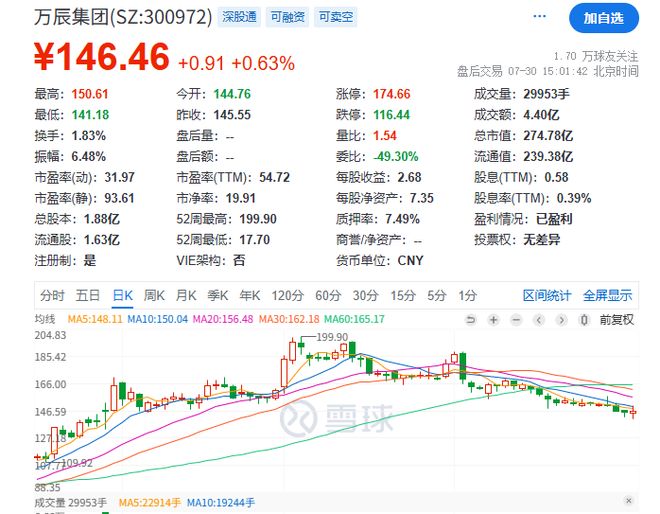Toggle the candlestick style icon
This screenshot has width=660, height=514.
coord(584,320)
